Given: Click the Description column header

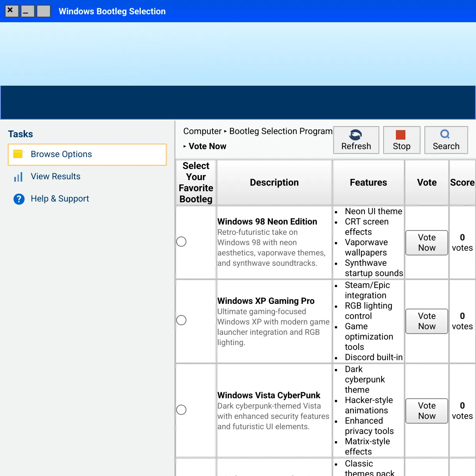Looking at the screenshot, I should tap(274, 182).
